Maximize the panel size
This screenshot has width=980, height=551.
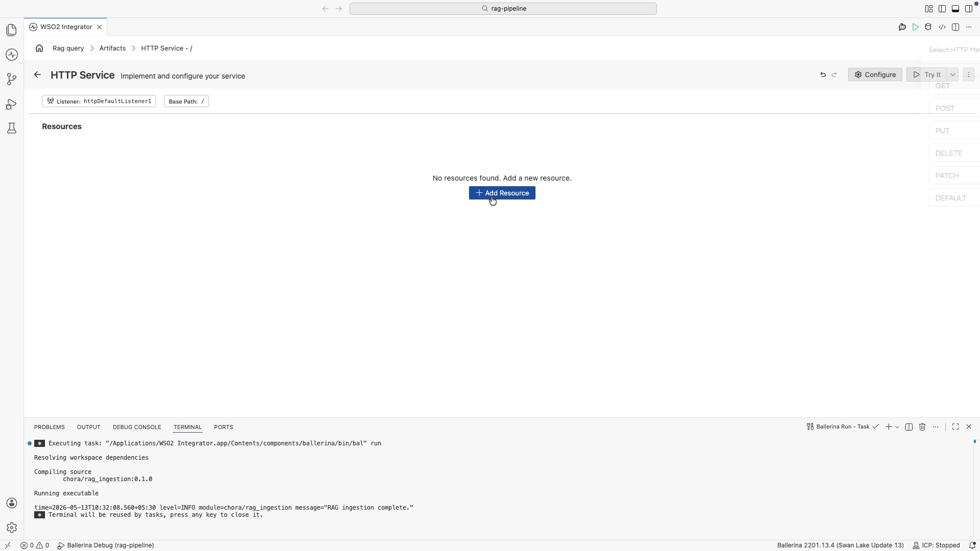(x=955, y=427)
